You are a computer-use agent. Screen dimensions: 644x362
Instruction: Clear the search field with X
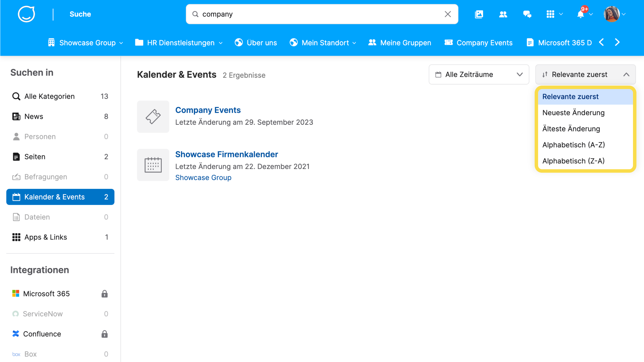[448, 14]
